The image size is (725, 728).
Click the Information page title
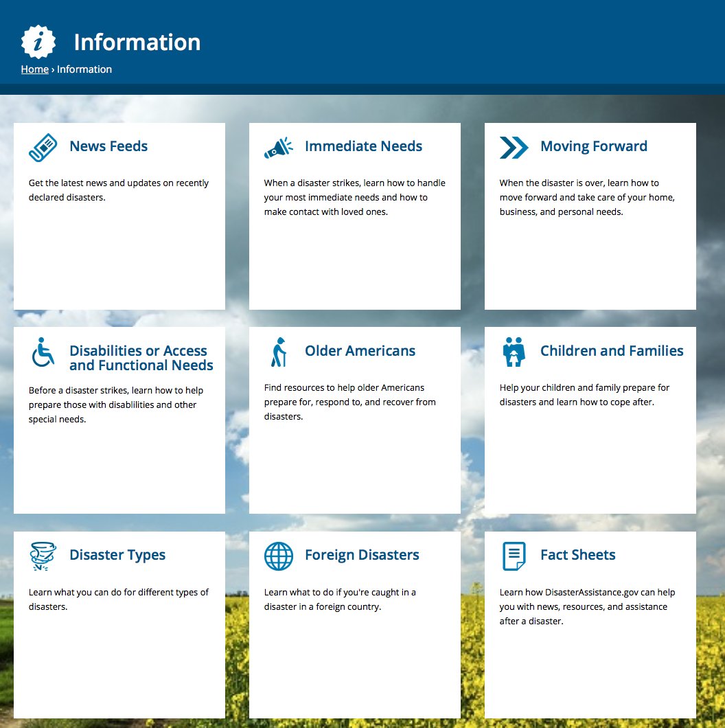tap(137, 43)
